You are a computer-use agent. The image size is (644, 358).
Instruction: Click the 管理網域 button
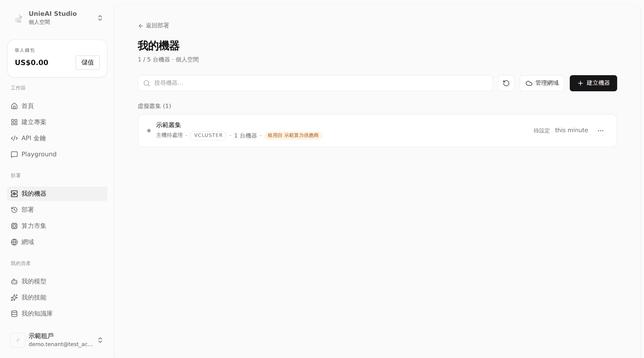pos(542,83)
